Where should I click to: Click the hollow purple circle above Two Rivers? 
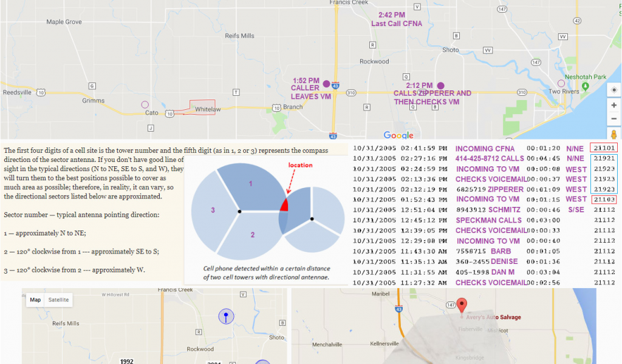point(561,83)
